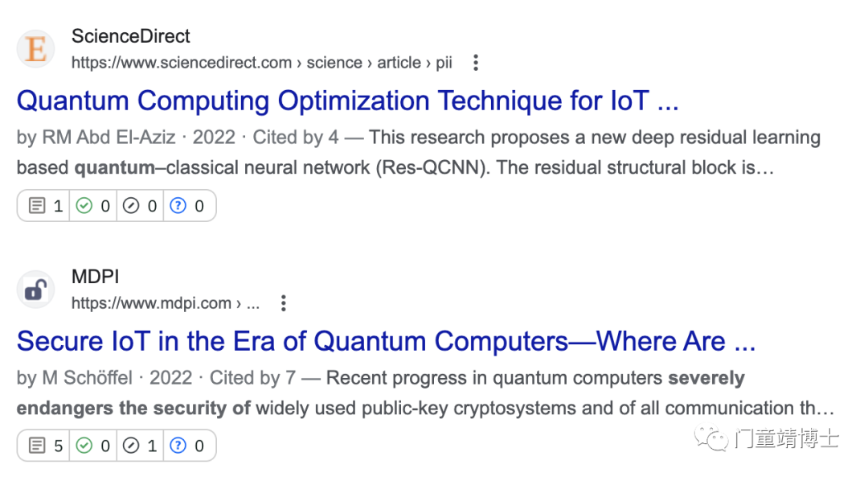Click the MDPI site name
Viewport: 868px width, 477px height.
(95, 277)
